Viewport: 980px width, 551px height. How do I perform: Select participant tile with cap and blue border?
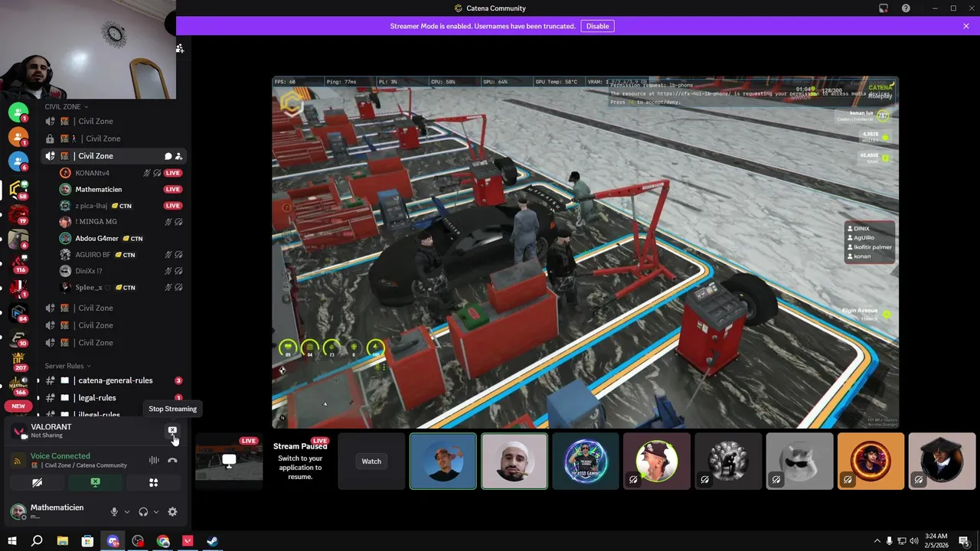[x=443, y=461]
